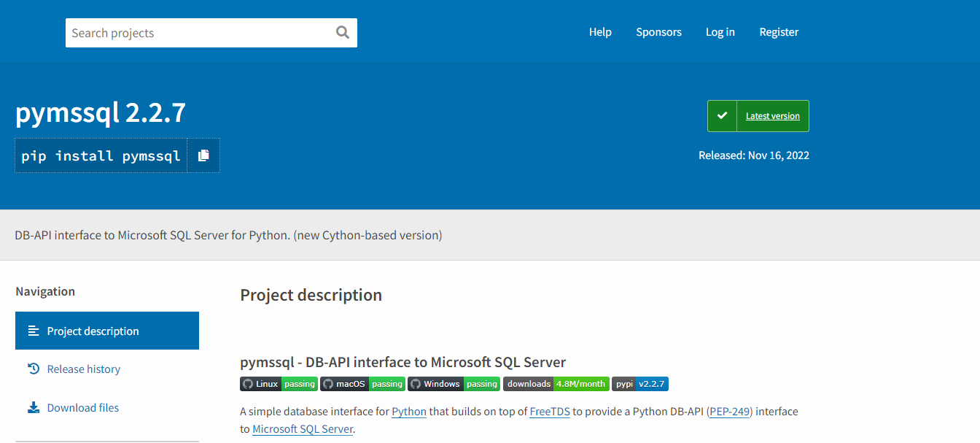The width and height of the screenshot is (980, 443).
Task: Click the search magnifier icon
Action: point(342,32)
